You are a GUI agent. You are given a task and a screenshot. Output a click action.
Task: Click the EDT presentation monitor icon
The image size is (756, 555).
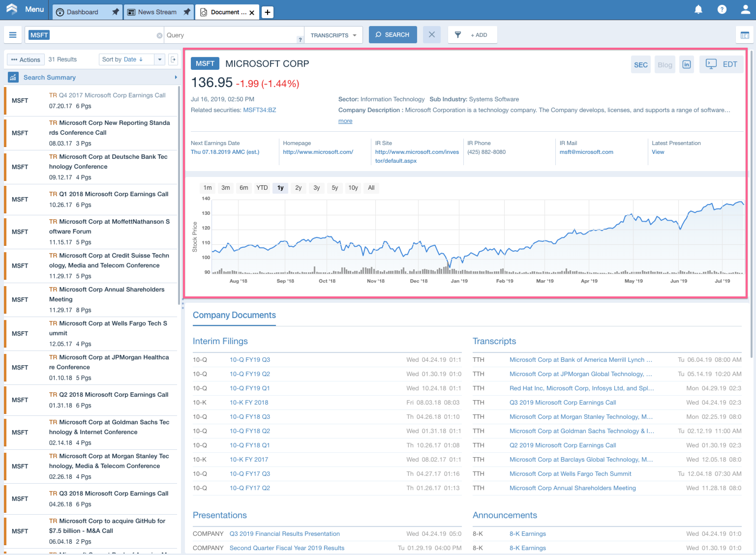(711, 64)
